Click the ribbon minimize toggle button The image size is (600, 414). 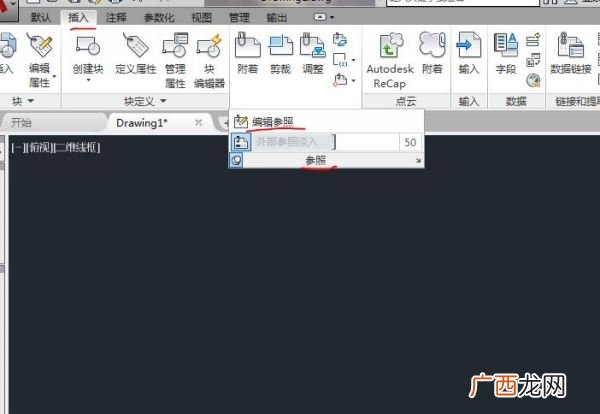point(320,17)
